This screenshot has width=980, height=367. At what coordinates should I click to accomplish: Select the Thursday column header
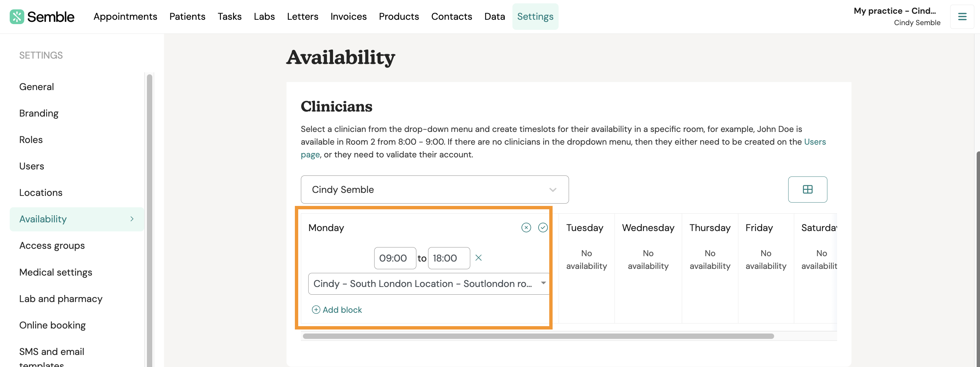710,228
